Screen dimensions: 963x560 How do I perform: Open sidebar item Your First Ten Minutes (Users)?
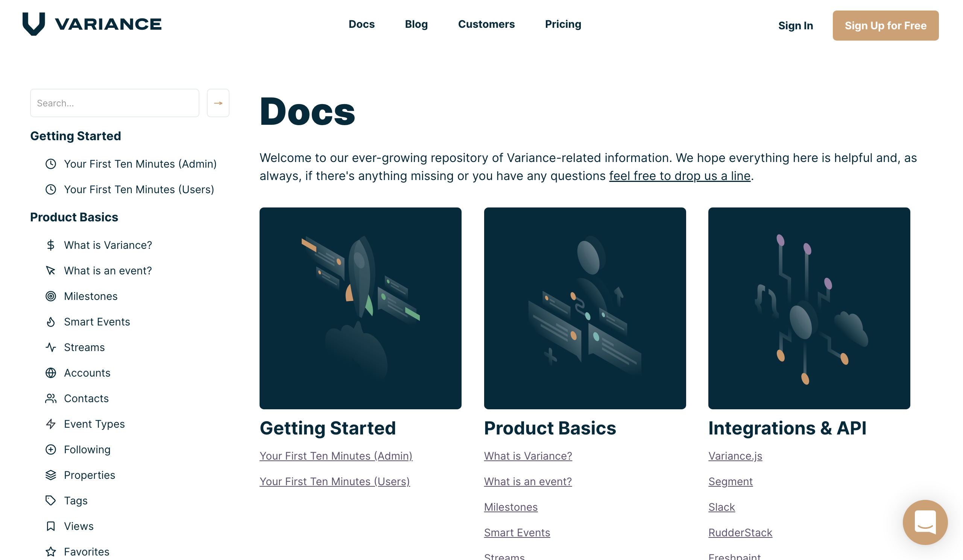(x=139, y=189)
